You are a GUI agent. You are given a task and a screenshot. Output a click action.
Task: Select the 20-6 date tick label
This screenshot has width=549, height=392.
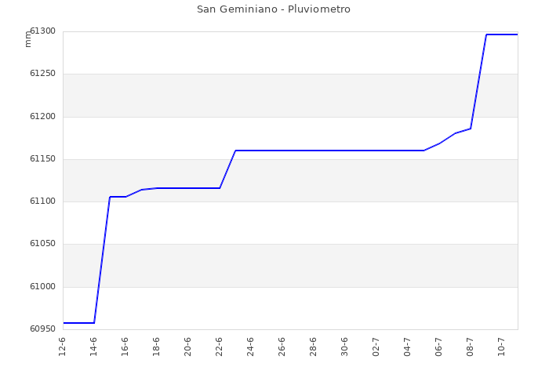(187, 347)
